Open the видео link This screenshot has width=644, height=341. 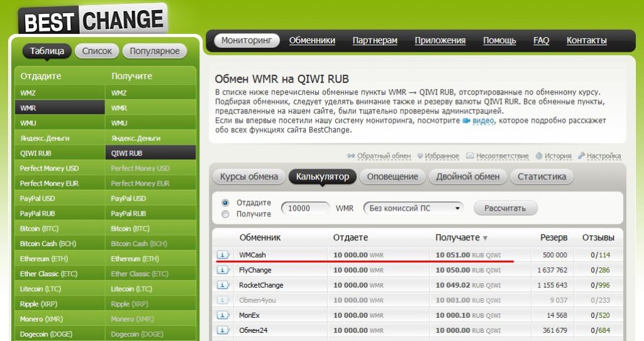(484, 121)
